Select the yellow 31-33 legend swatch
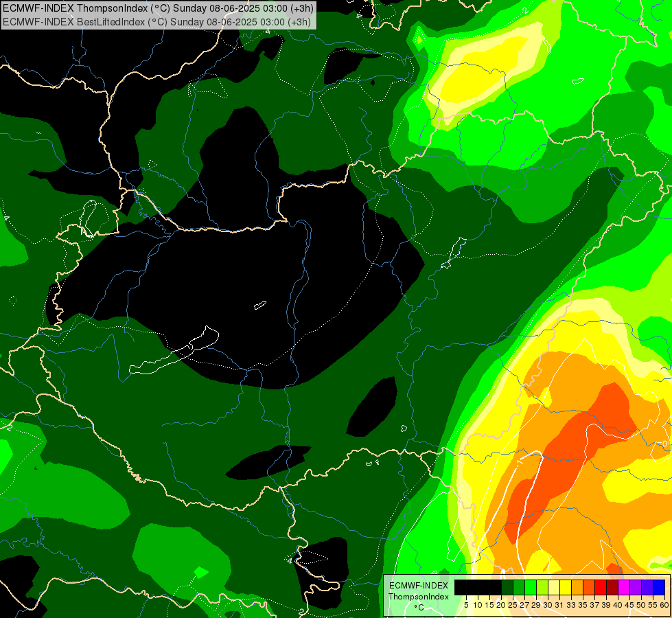The height and width of the screenshot is (618, 672). pos(566,587)
